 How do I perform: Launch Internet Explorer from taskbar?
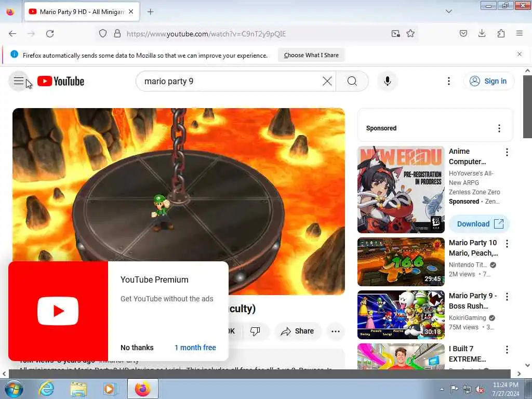click(46, 389)
